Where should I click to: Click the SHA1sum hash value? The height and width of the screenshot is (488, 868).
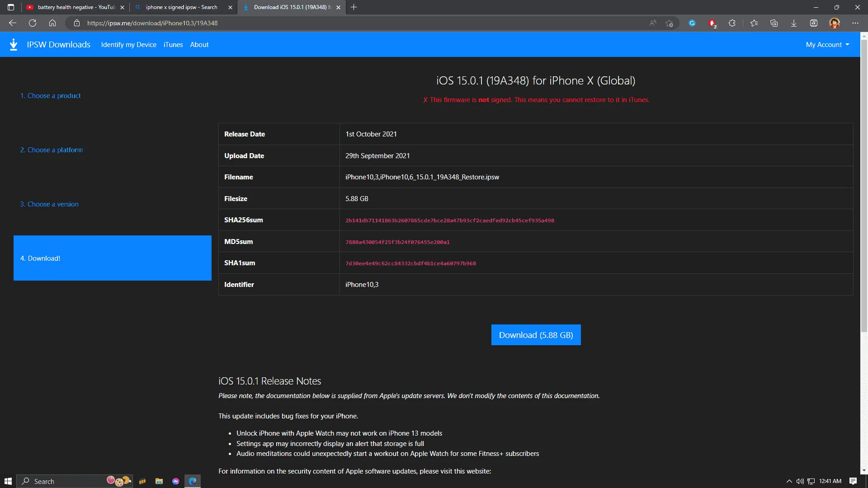tap(410, 263)
